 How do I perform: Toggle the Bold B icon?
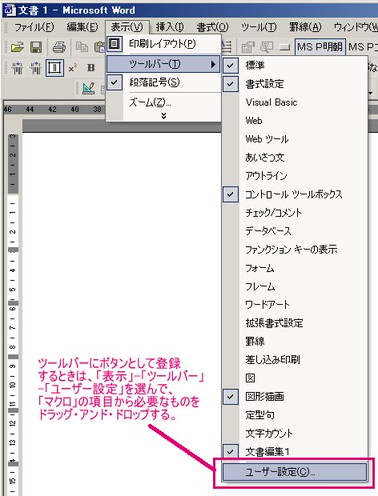click(91, 68)
